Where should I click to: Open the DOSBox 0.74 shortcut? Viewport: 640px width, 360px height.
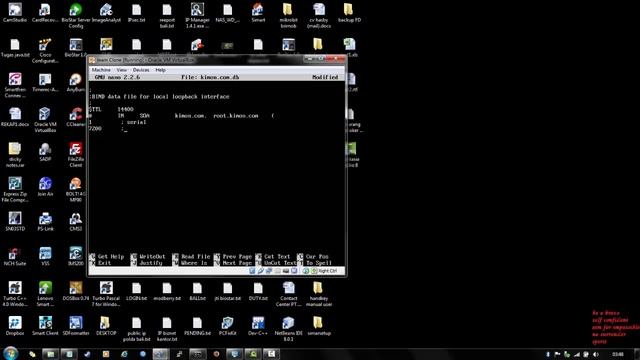76,291
